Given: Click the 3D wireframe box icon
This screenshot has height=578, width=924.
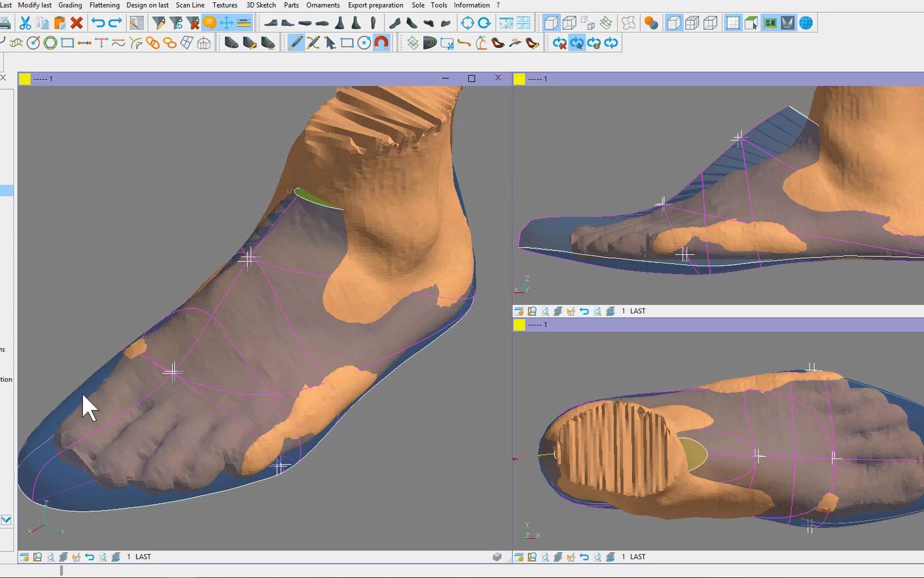Looking at the screenshot, I should click(x=204, y=43).
